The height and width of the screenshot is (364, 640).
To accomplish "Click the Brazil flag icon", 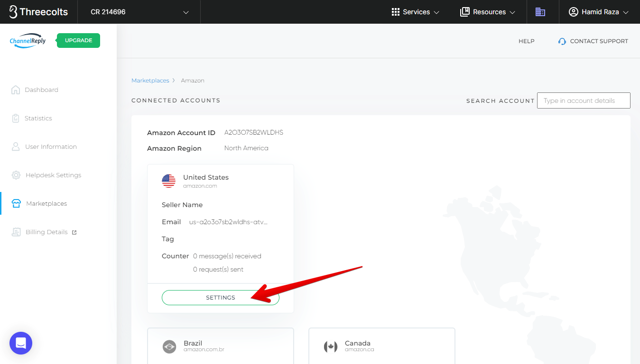I will click(169, 346).
